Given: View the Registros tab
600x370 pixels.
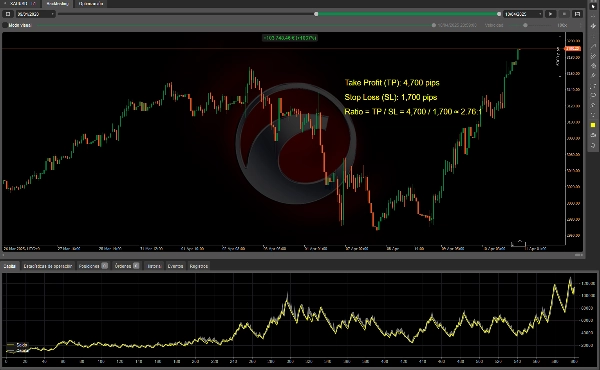Looking at the screenshot, I should coord(199,266).
